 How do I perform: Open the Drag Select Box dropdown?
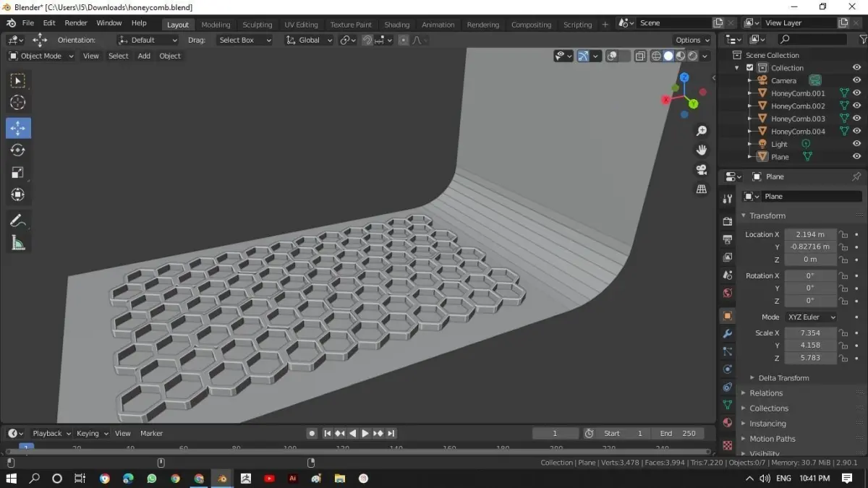pyautogui.click(x=244, y=40)
